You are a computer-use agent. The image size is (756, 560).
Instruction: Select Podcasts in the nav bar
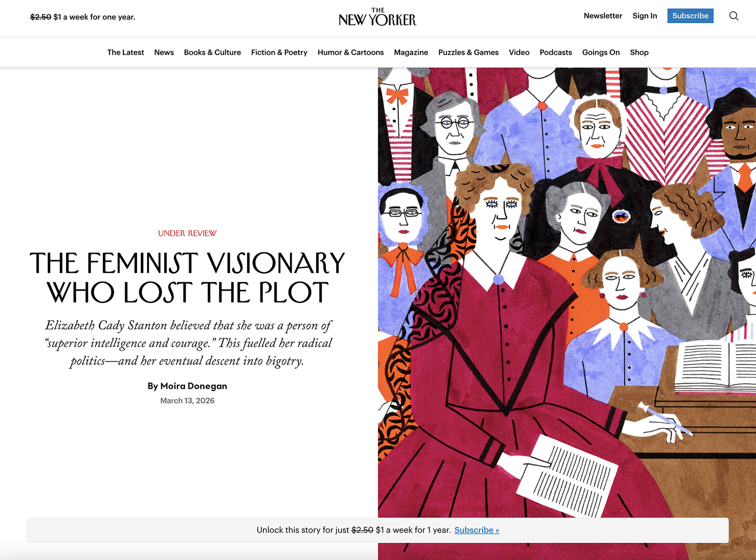556,52
